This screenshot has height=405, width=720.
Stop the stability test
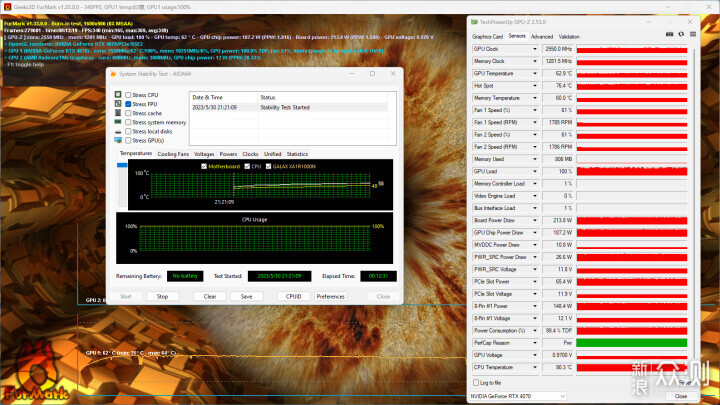[163, 297]
